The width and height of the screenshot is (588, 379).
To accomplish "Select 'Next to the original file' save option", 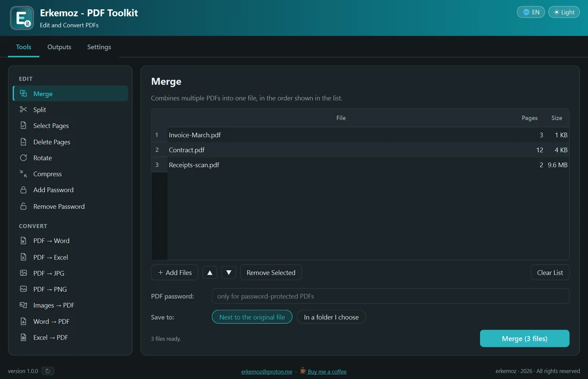I will (x=252, y=316).
